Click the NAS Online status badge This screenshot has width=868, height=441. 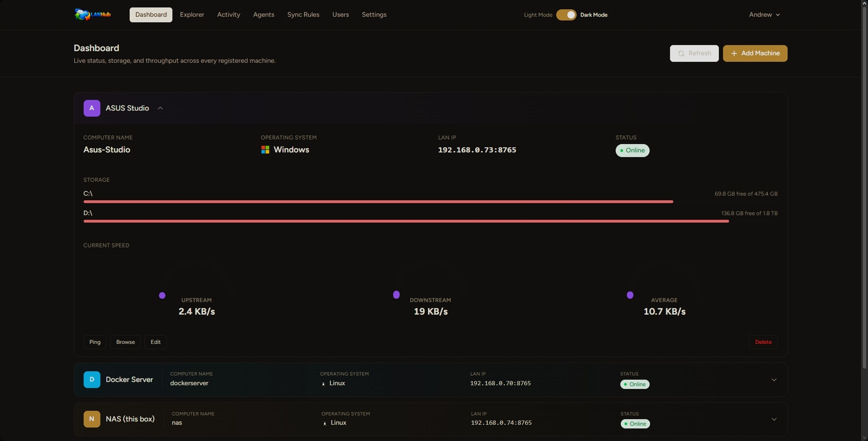[635, 424]
